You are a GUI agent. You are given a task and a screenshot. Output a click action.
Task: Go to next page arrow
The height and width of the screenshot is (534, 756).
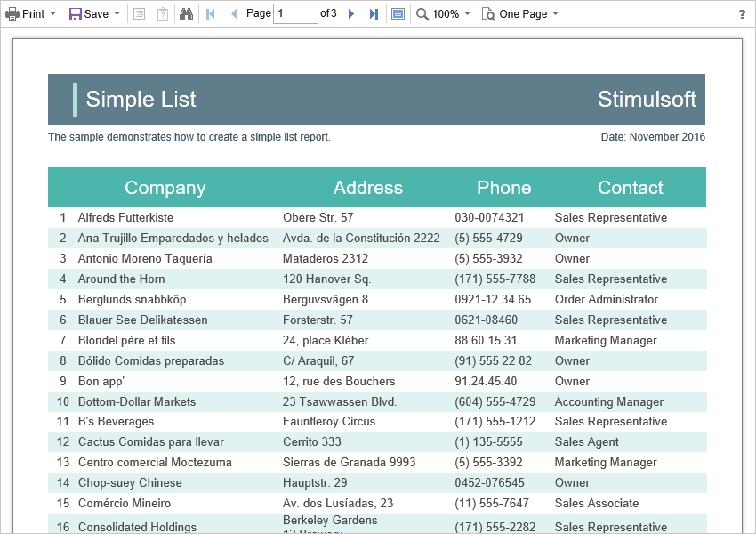tap(351, 14)
